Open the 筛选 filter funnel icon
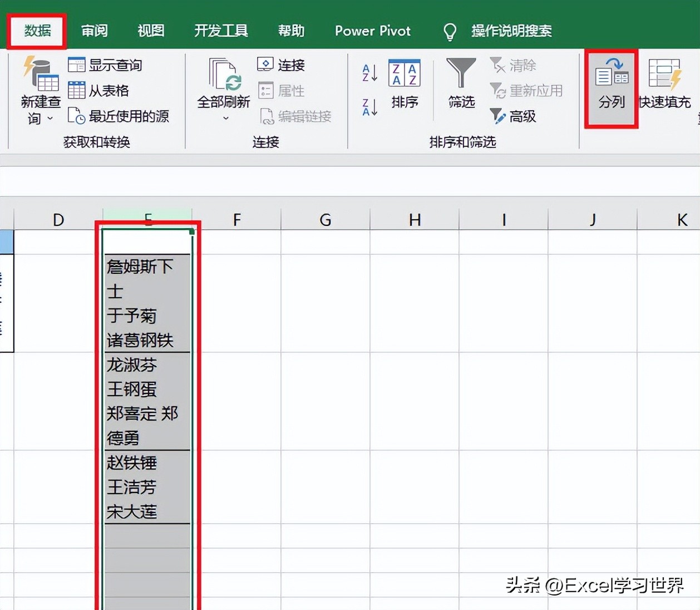700x610 pixels. pyautogui.click(x=460, y=83)
